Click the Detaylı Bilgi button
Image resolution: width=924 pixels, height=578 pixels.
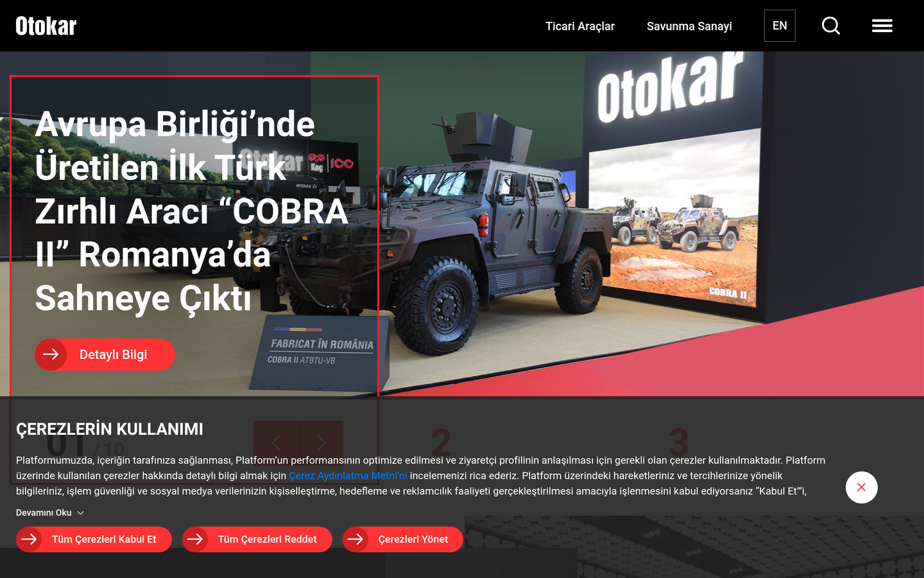105,355
